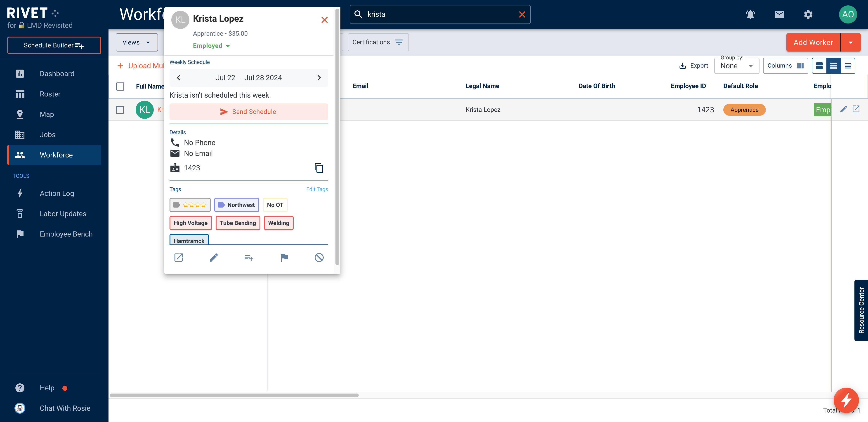Click the edit pencil icon on Krista's profile
Screen dimensions: 868x422
click(214, 257)
